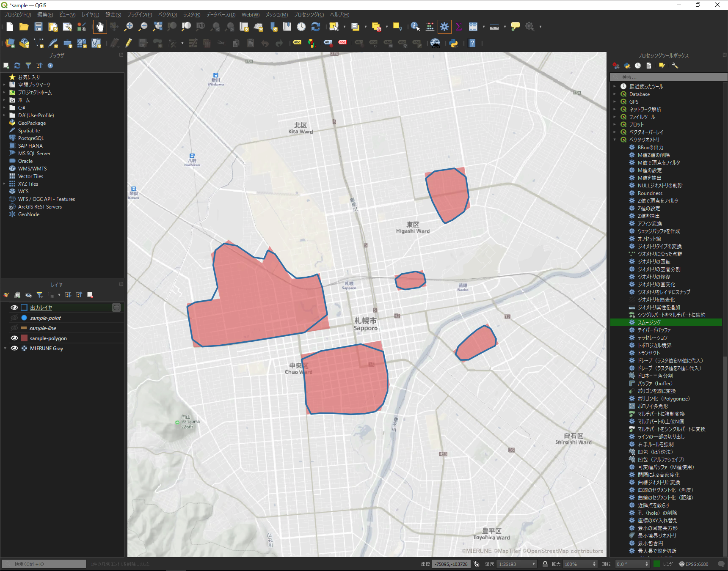Click the sample-line symbol swatch
The image size is (728, 571).
coord(24,328)
